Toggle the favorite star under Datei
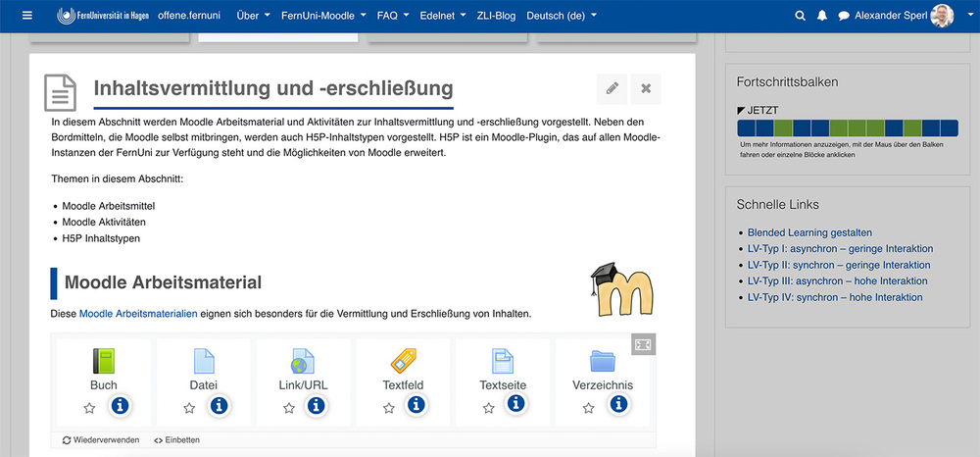The width and height of the screenshot is (980, 457). (189, 408)
